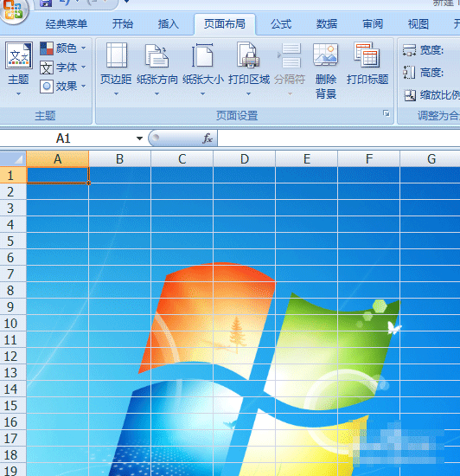Select row 10 header

pyautogui.click(x=10, y=324)
